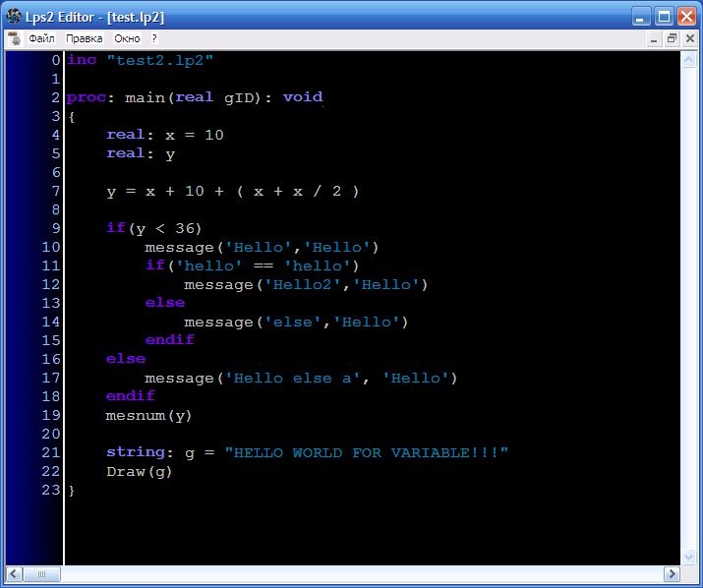
Task: Click line number 20 in gutter
Action: pos(51,434)
